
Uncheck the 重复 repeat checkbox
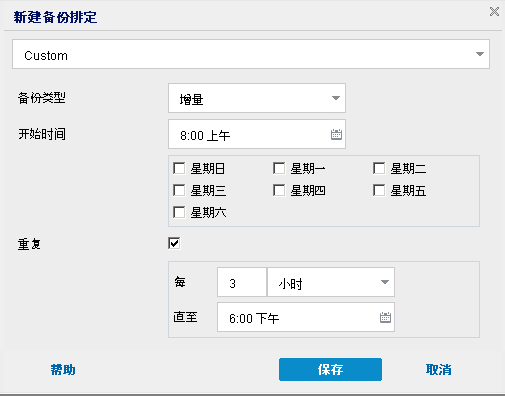[174, 243]
